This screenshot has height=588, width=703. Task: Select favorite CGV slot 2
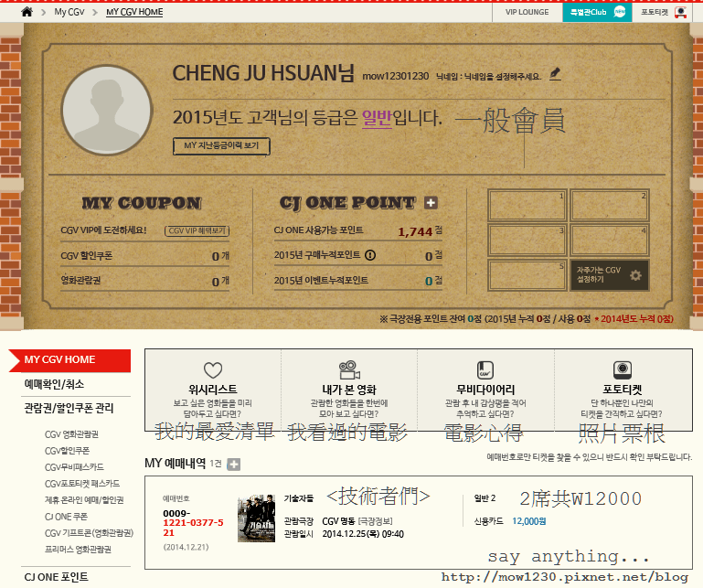[609, 205]
